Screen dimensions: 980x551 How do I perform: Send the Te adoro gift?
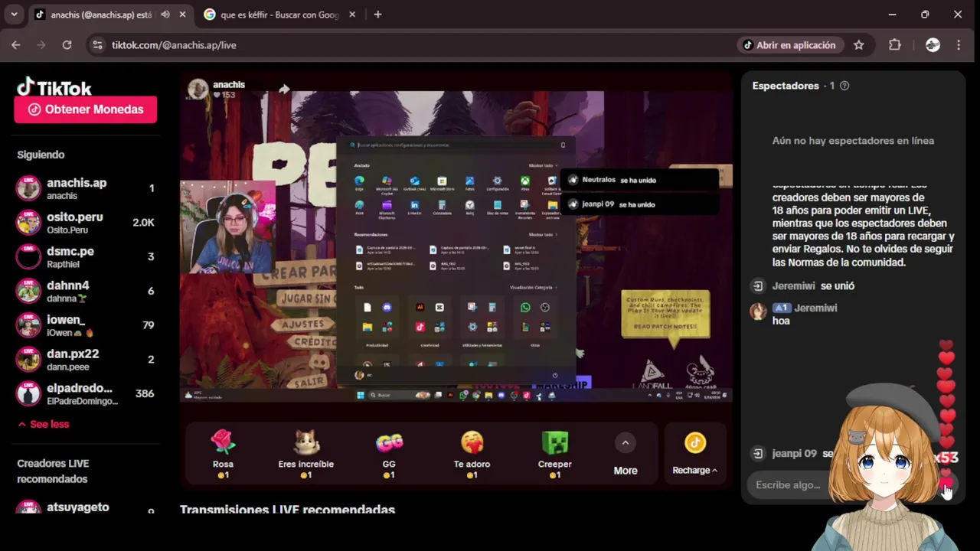coord(472,454)
